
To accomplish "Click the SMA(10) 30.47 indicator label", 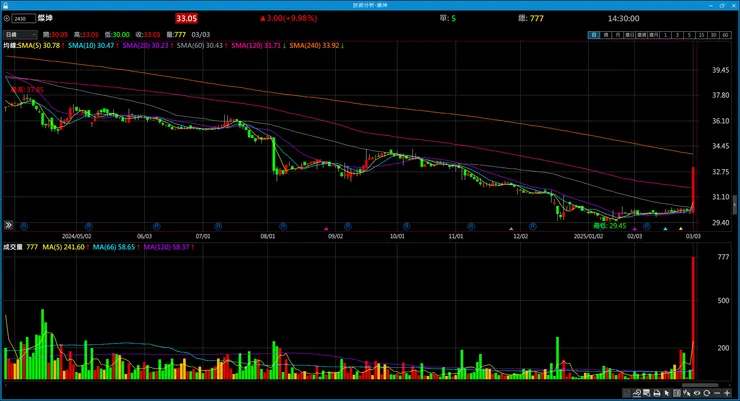I will pyautogui.click(x=91, y=45).
